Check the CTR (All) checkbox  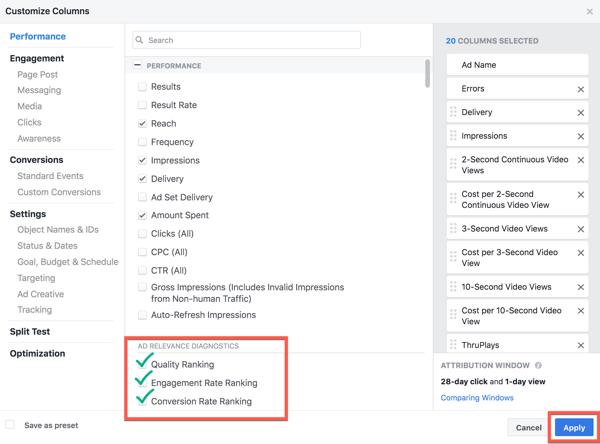[142, 271]
